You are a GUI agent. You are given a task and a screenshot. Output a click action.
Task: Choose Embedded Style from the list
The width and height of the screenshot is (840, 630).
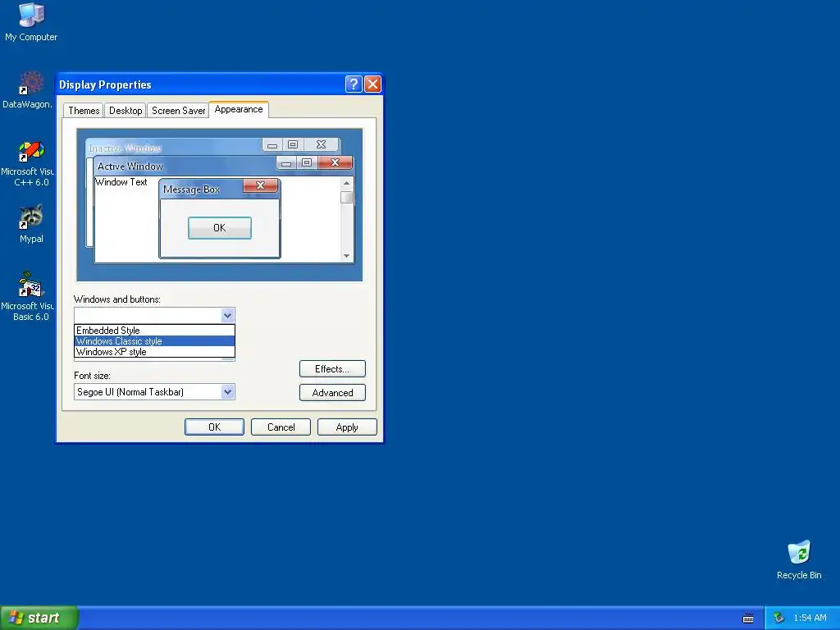154,331
